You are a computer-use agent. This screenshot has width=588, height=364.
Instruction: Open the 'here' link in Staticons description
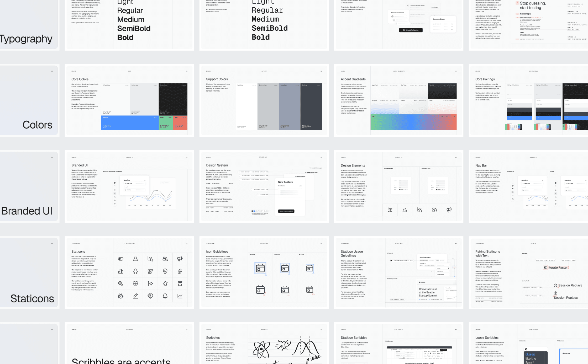pos(77,283)
